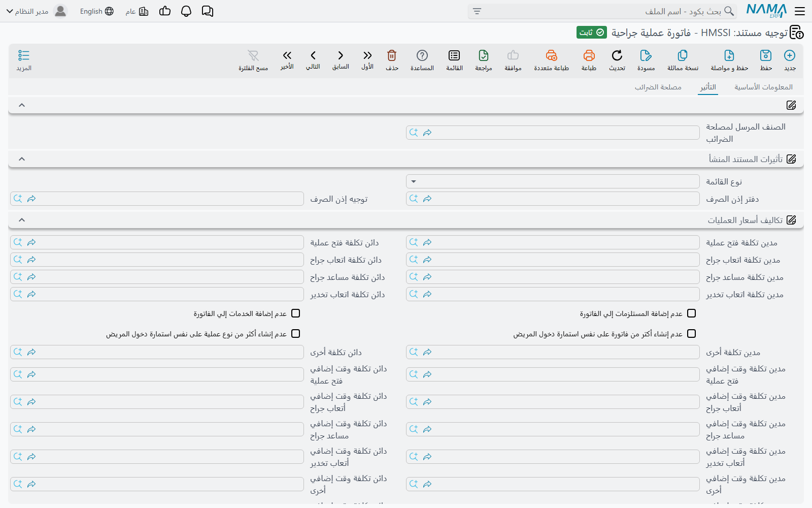
Task: Select the التأثير tab
Action: 708,87
